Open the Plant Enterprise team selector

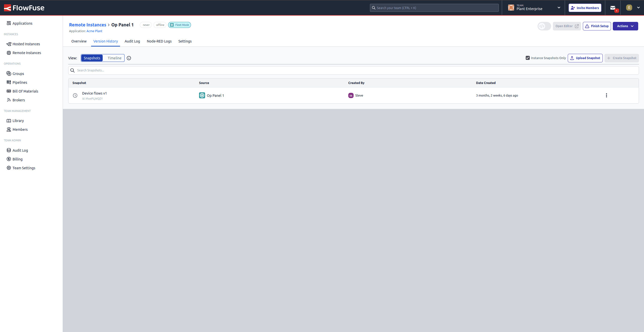coord(534,8)
